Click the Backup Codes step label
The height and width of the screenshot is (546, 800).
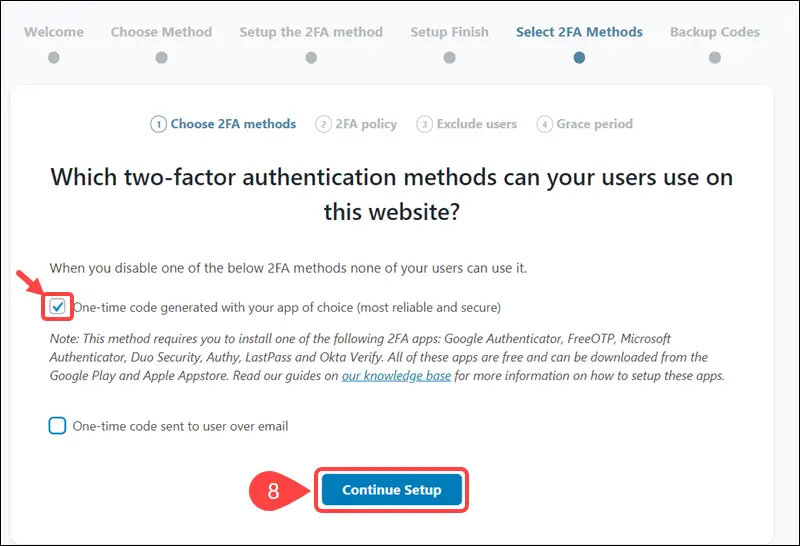[715, 32]
